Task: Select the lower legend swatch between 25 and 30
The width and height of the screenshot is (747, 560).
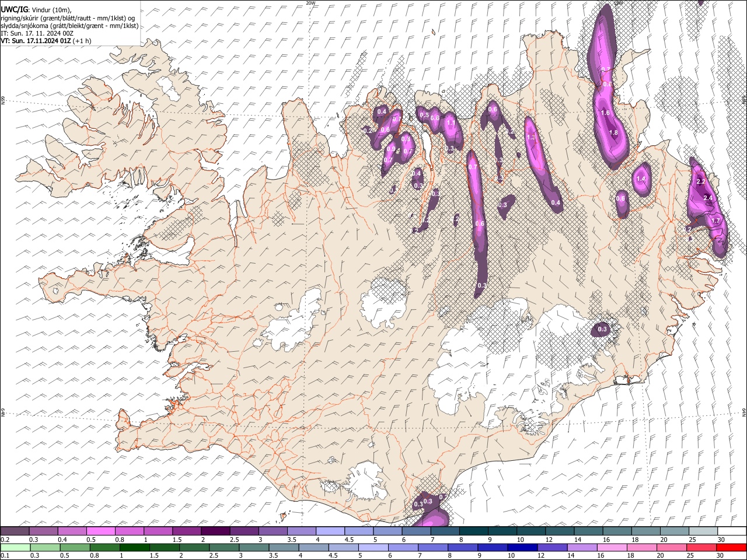Action: click(701, 547)
